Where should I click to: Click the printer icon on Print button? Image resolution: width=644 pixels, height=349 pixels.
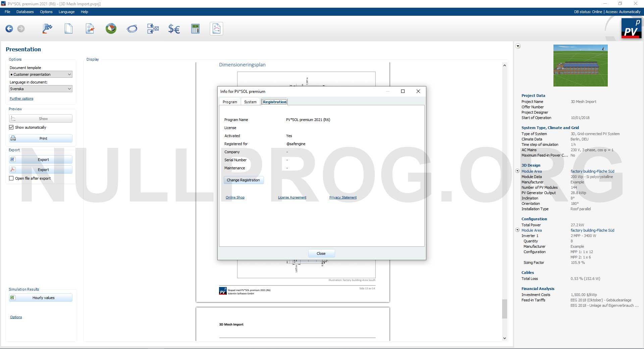coord(13,138)
